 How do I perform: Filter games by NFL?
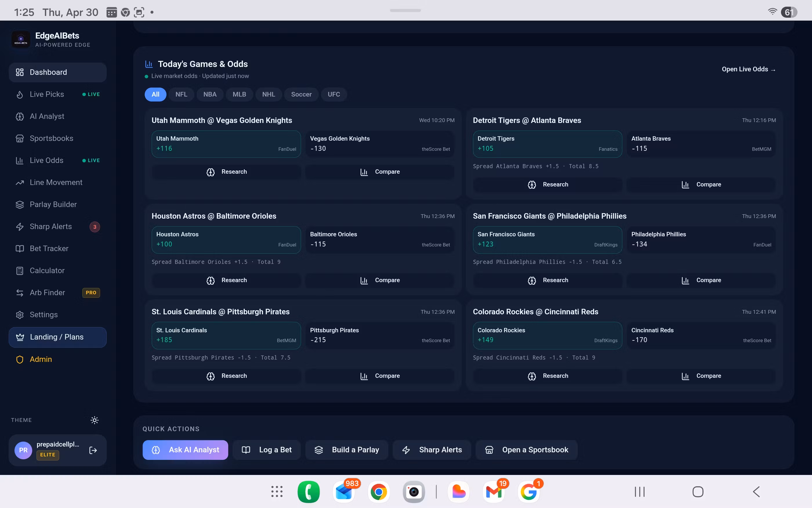point(181,95)
